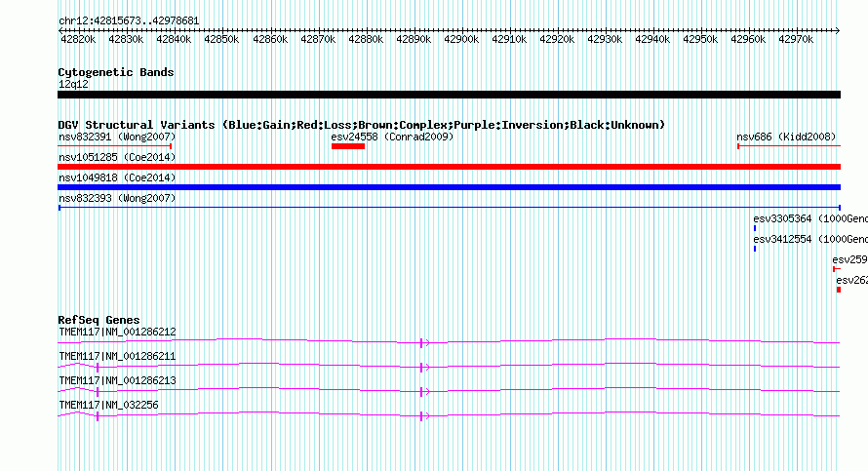Open the nsv832391 (Wong2007) variant label

(117, 137)
